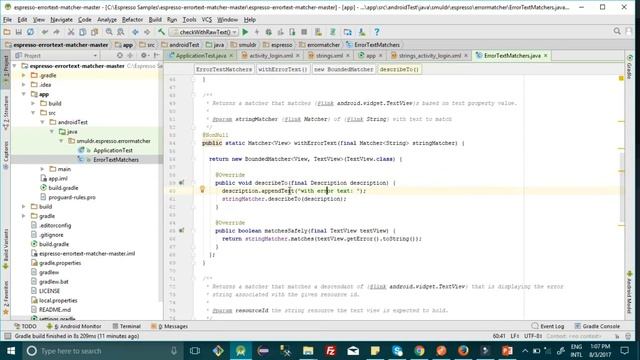Open Chrome from the taskbar
640x360 pixels.
pyautogui.click(x=419, y=351)
